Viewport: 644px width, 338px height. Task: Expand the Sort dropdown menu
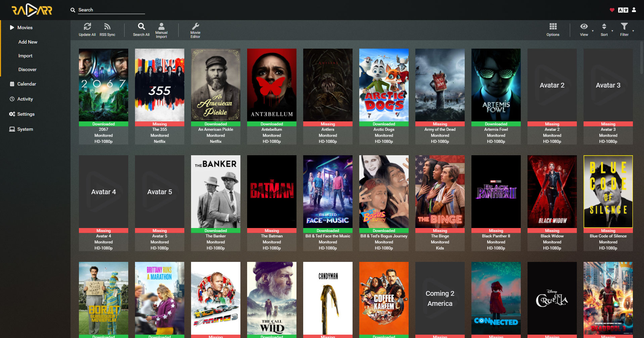point(604,27)
